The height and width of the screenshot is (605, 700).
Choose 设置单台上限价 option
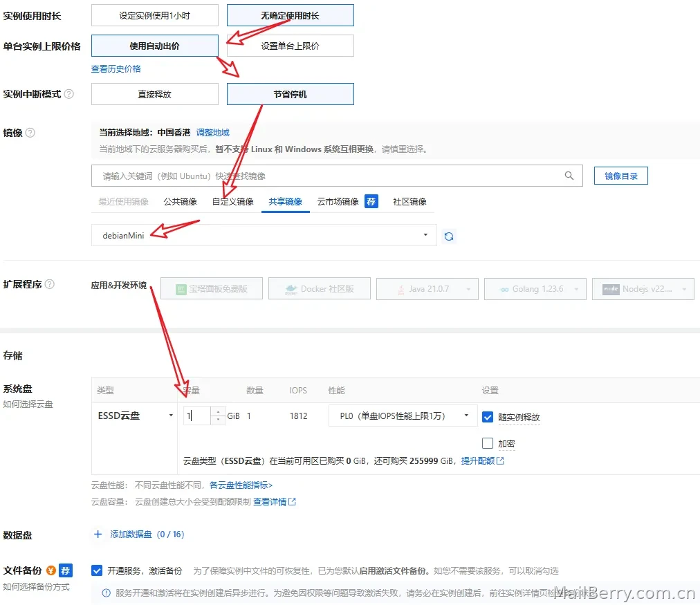coord(291,46)
